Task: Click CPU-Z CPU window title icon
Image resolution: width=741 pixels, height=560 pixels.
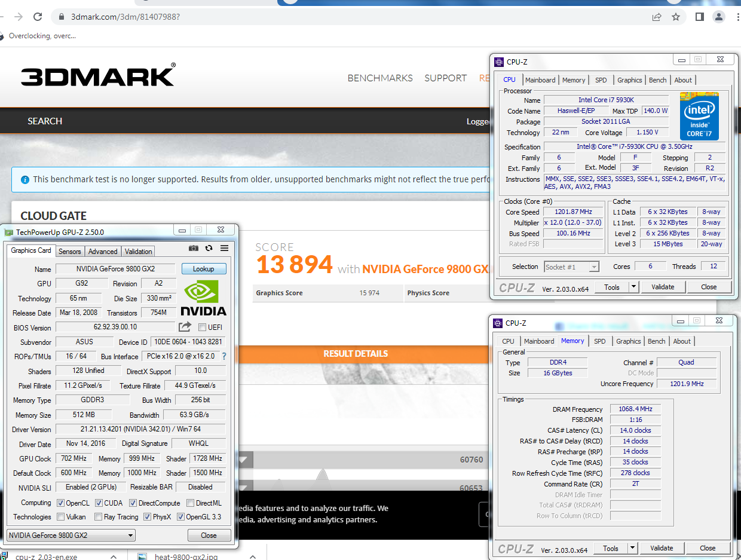Action: (x=499, y=62)
